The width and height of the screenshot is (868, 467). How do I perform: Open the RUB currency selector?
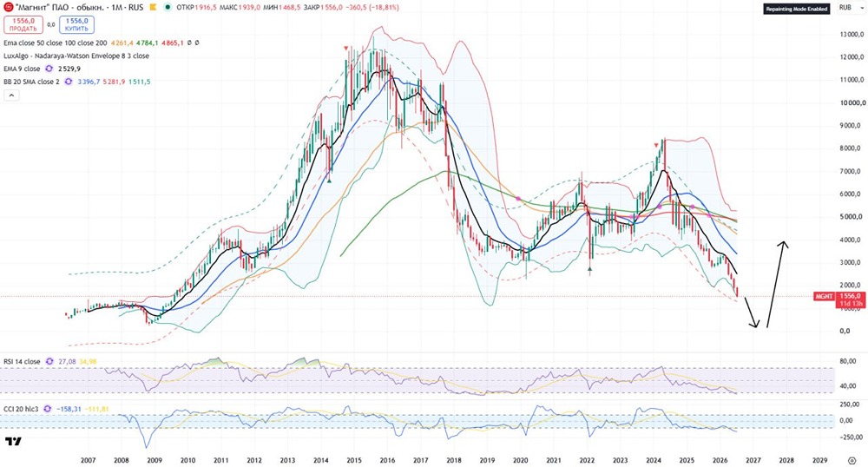tap(845, 8)
